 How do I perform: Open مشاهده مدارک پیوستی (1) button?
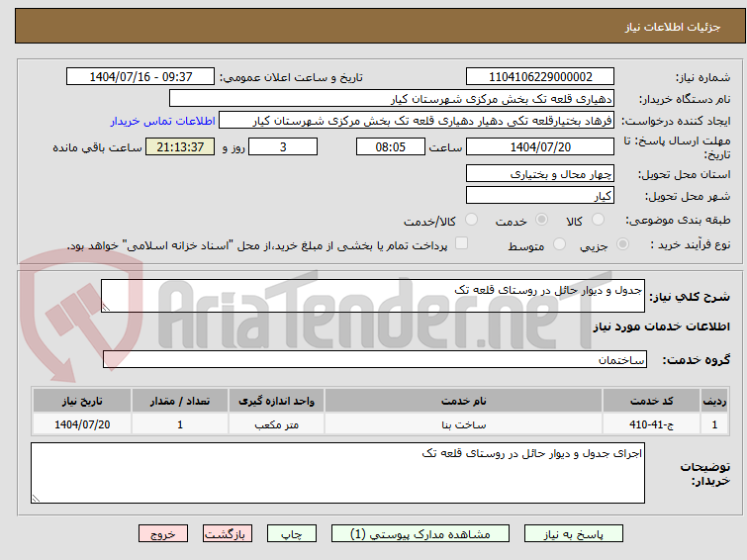point(420,534)
